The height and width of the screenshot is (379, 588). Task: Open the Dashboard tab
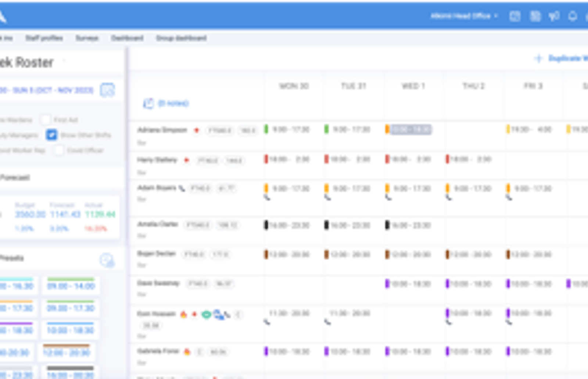click(x=127, y=38)
